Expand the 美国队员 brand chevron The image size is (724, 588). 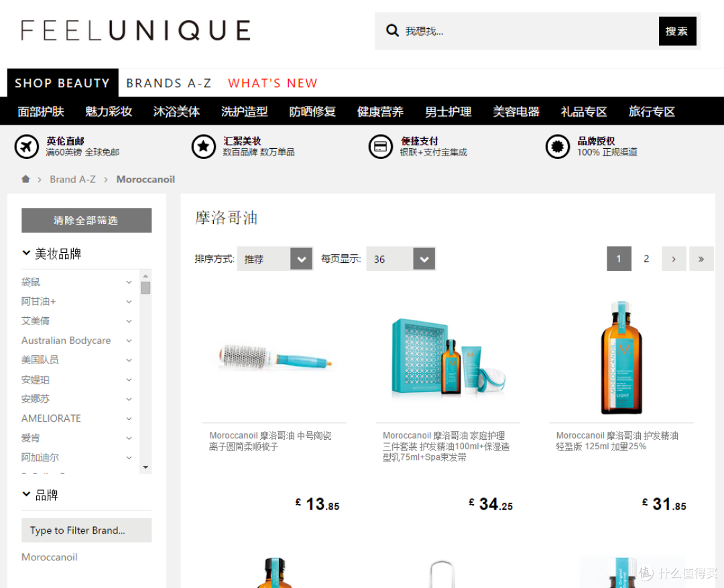129,360
